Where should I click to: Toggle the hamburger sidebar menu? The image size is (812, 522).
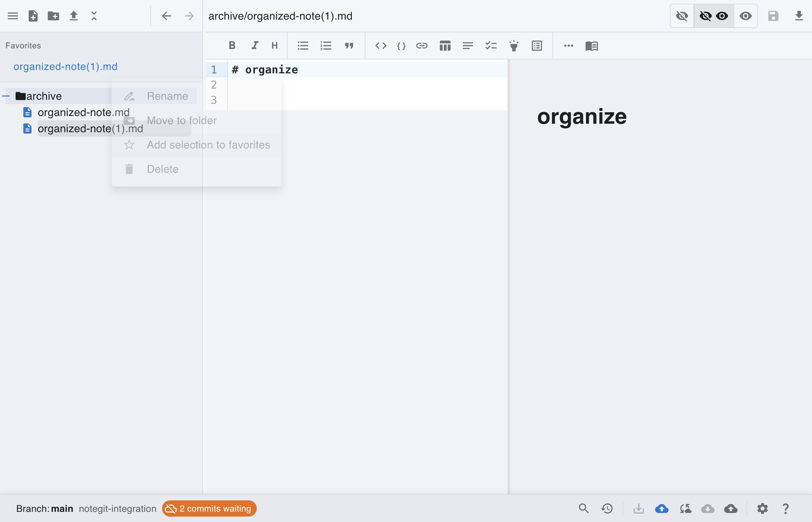coord(13,16)
